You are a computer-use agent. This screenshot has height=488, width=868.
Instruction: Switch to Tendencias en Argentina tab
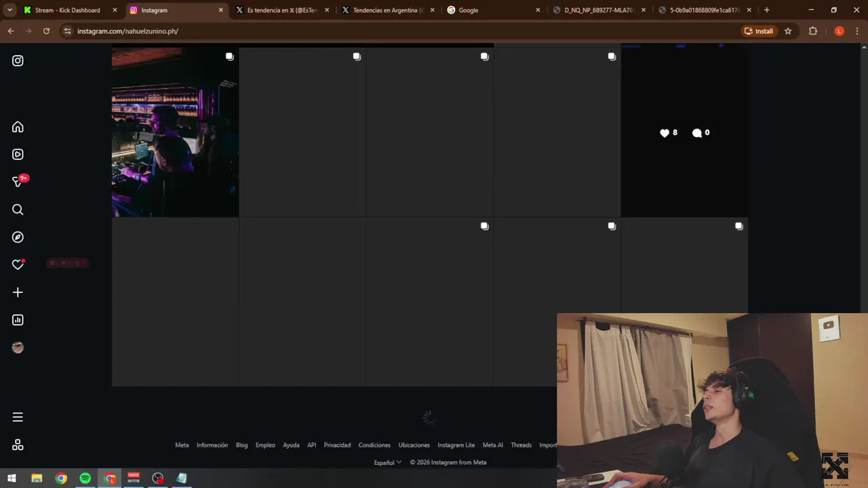tap(389, 10)
